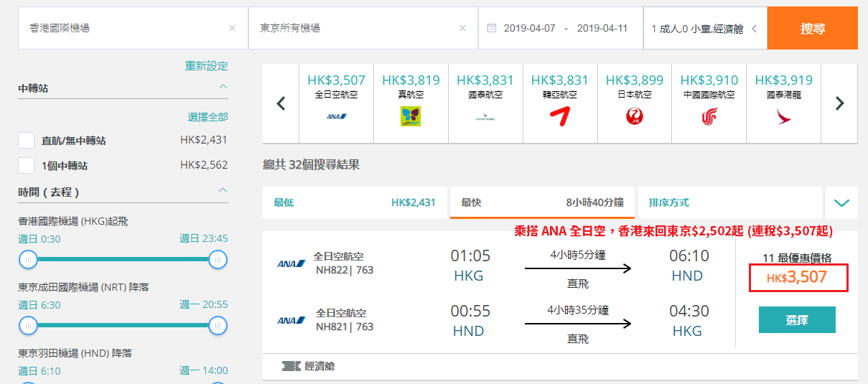Tick the 直航/無中轉站 checkbox
Viewport: 868px width, 384px height.
pyautogui.click(x=27, y=141)
